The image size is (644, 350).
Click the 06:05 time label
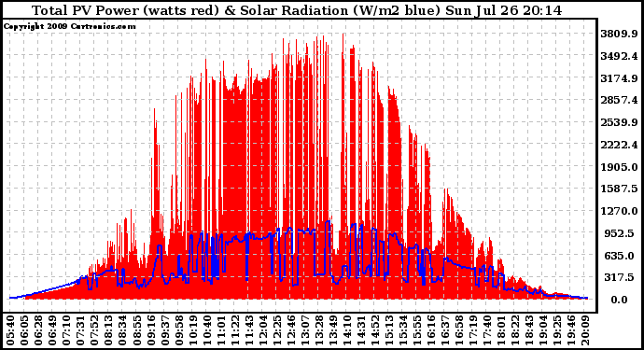coord(24,330)
